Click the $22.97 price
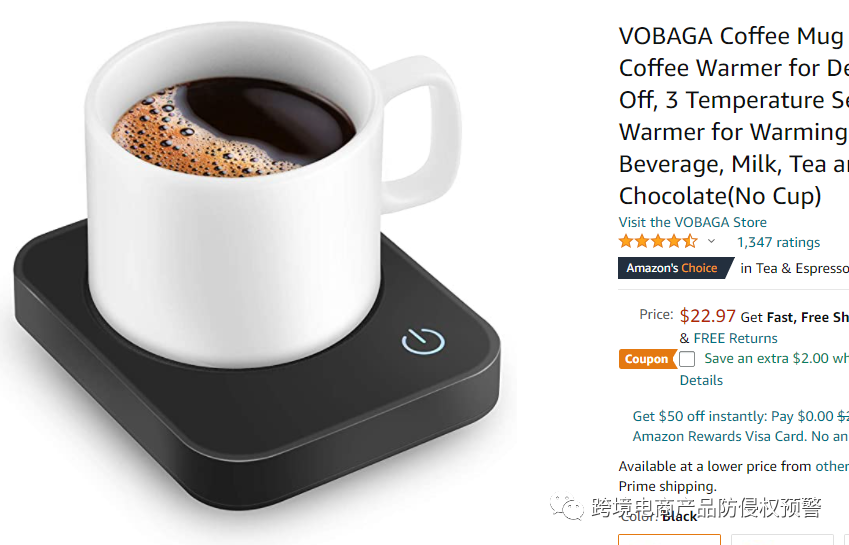 click(x=708, y=316)
